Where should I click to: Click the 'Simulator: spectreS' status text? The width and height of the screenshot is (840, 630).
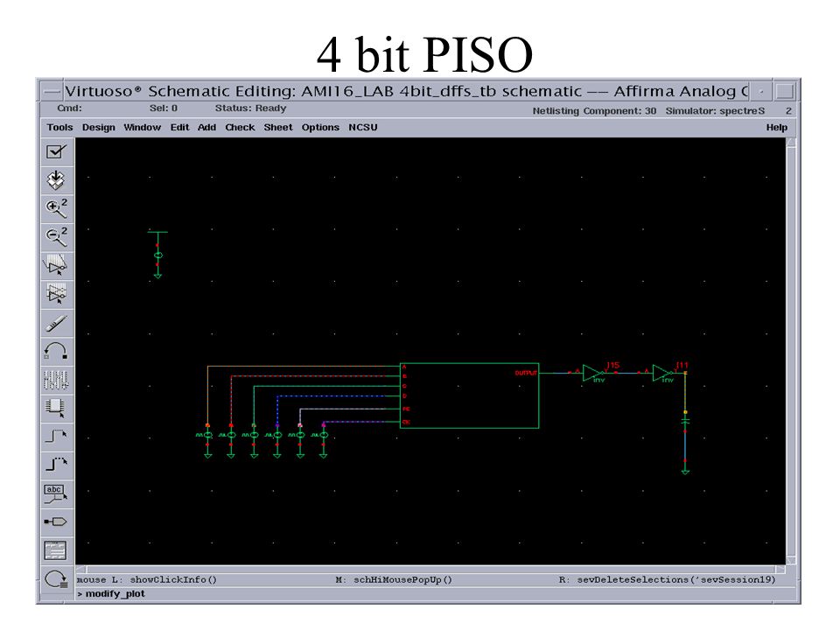click(x=715, y=111)
